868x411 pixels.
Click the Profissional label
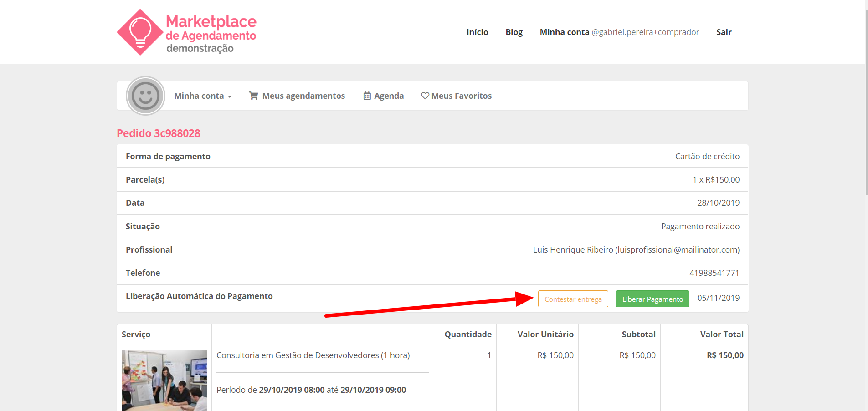(149, 249)
